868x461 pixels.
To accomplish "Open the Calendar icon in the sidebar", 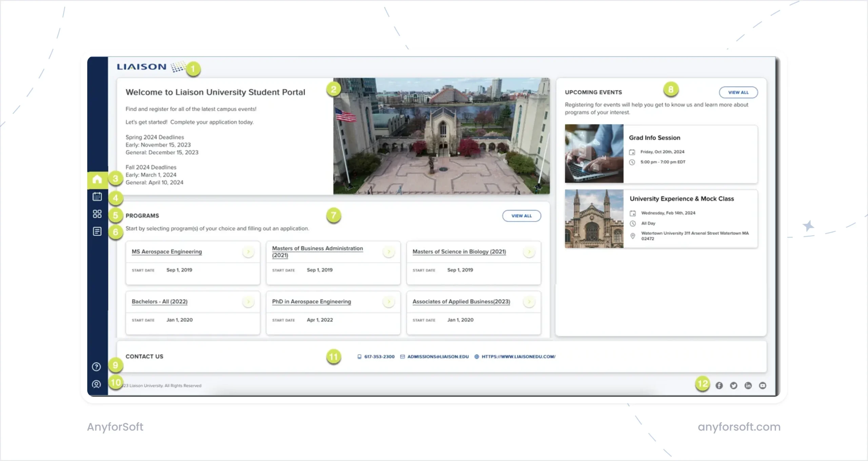I will click(98, 197).
